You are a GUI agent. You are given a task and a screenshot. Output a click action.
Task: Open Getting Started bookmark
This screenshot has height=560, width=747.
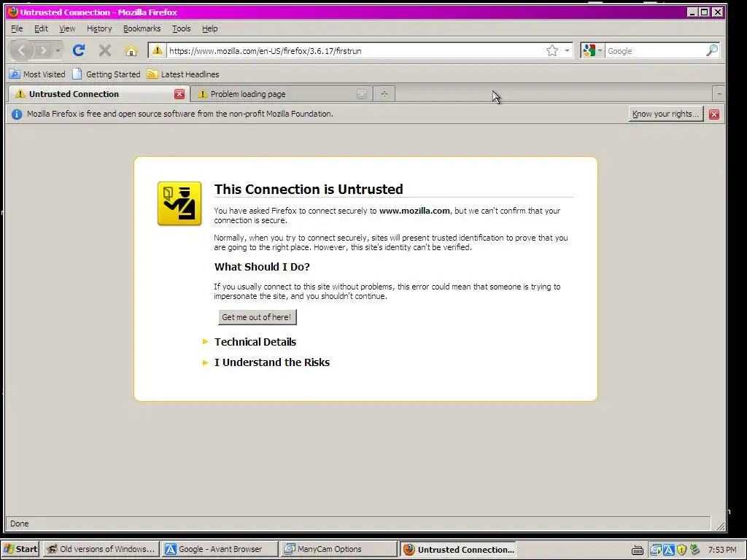tap(107, 74)
